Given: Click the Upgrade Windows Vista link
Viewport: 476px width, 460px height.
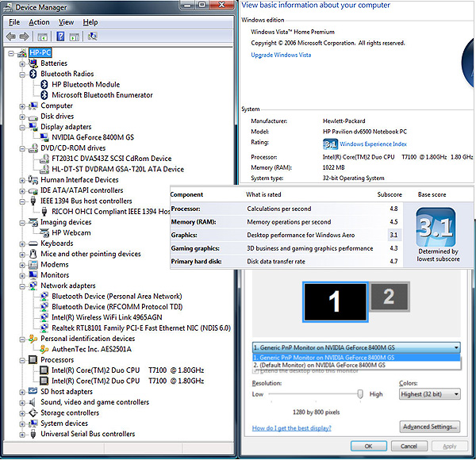Looking at the screenshot, I should click(281, 55).
